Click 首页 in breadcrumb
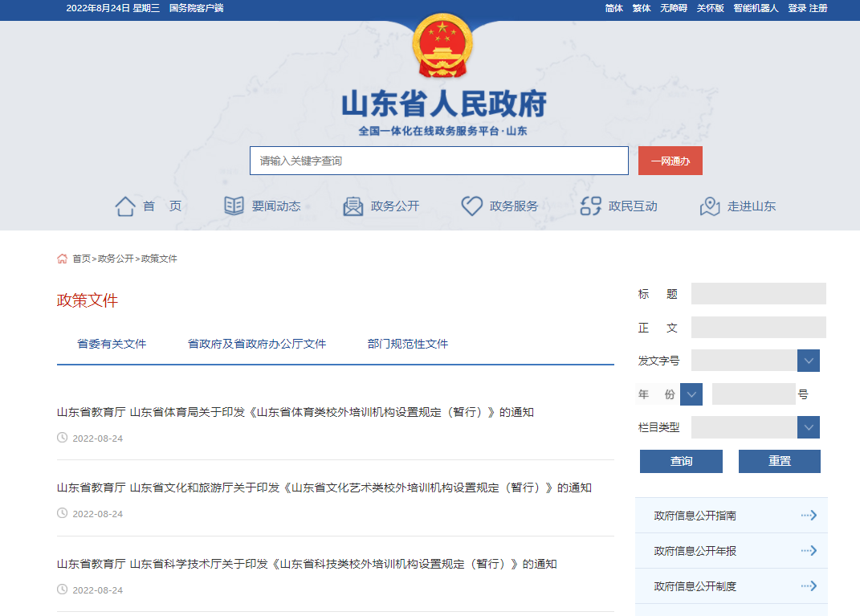The width and height of the screenshot is (860, 616). tap(81, 259)
